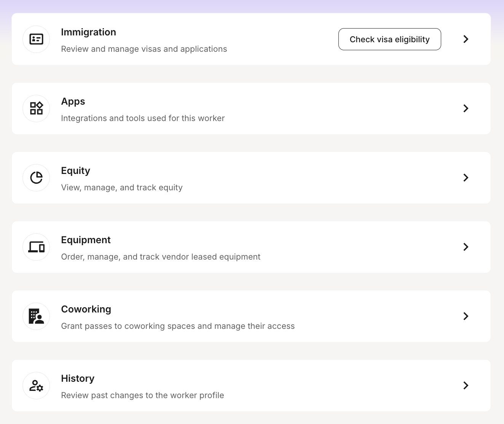Screen dimensions: 504x424
Task: Open Equity section via chevron arrow
Action: [x=466, y=178]
